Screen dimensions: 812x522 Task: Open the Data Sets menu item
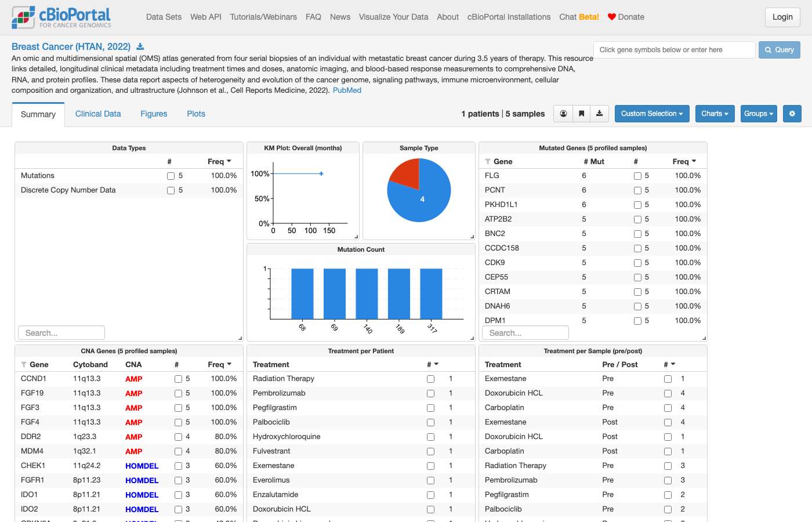coord(164,17)
